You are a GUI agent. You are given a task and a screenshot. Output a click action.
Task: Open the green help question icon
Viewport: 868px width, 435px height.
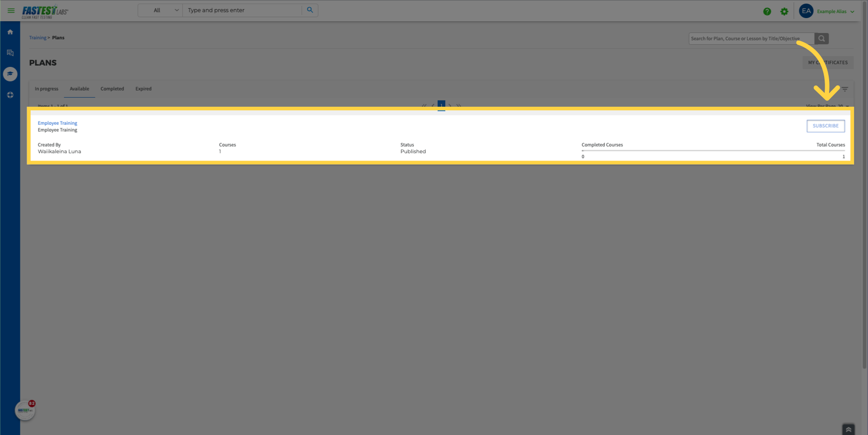coord(767,12)
